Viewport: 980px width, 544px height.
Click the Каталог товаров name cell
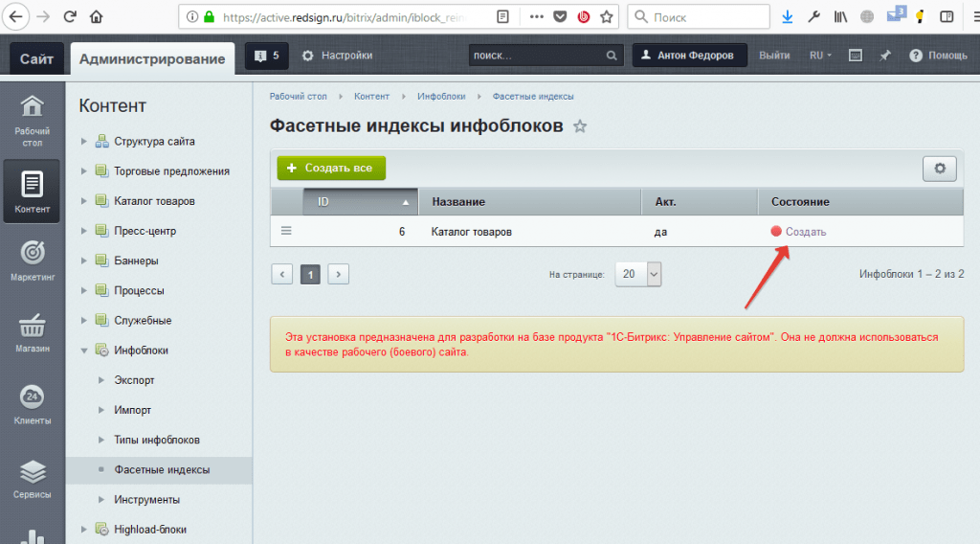(x=471, y=232)
